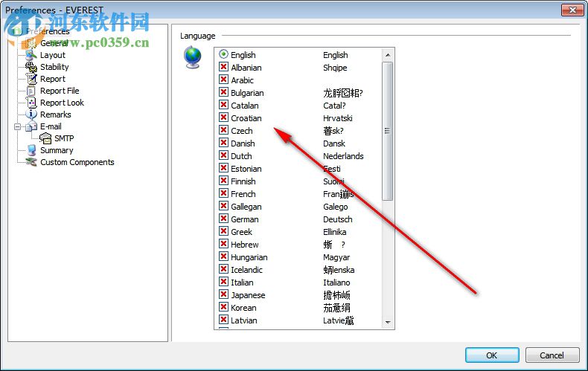Click the Cancel button
The width and height of the screenshot is (588, 371).
point(552,355)
